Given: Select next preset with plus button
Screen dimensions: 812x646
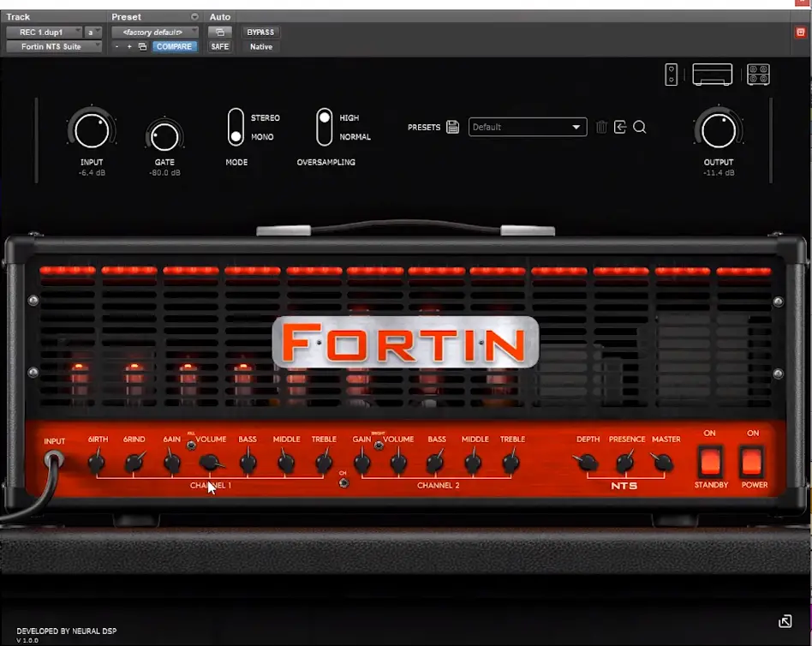Looking at the screenshot, I should [129, 46].
